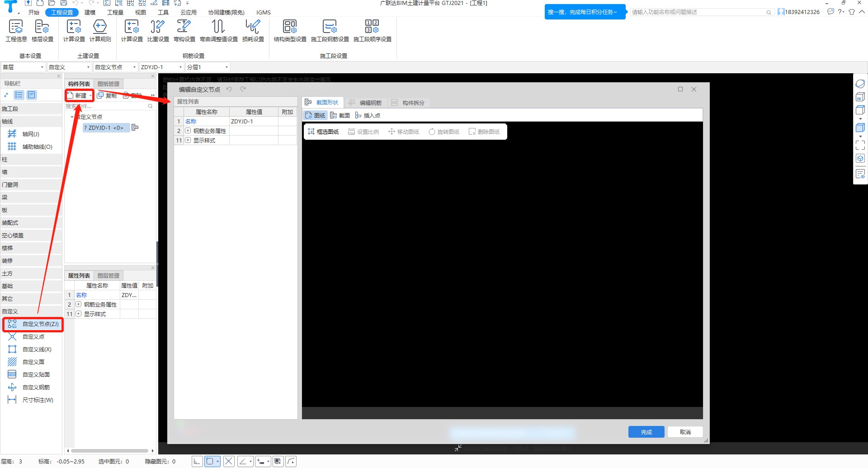This screenshot has height=468, width=868.
Task: Click 计算设置 in the 土建设置 group
Action: tap(74, 31)
